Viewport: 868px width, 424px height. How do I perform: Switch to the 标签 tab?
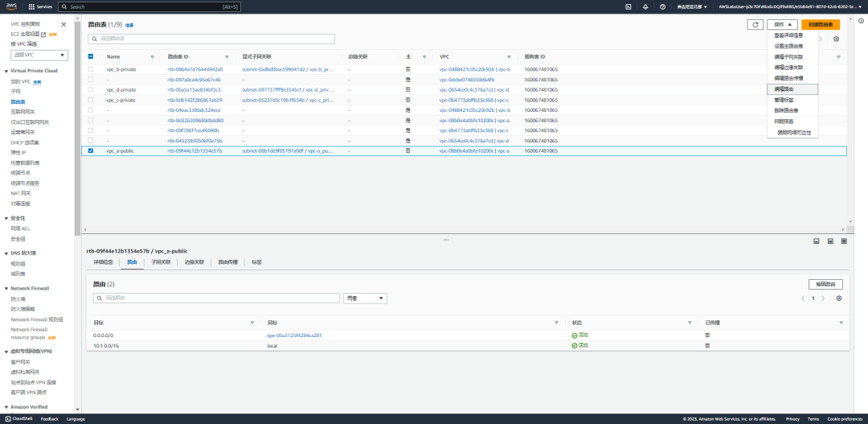pyautogui.click(x=256, y=261)
